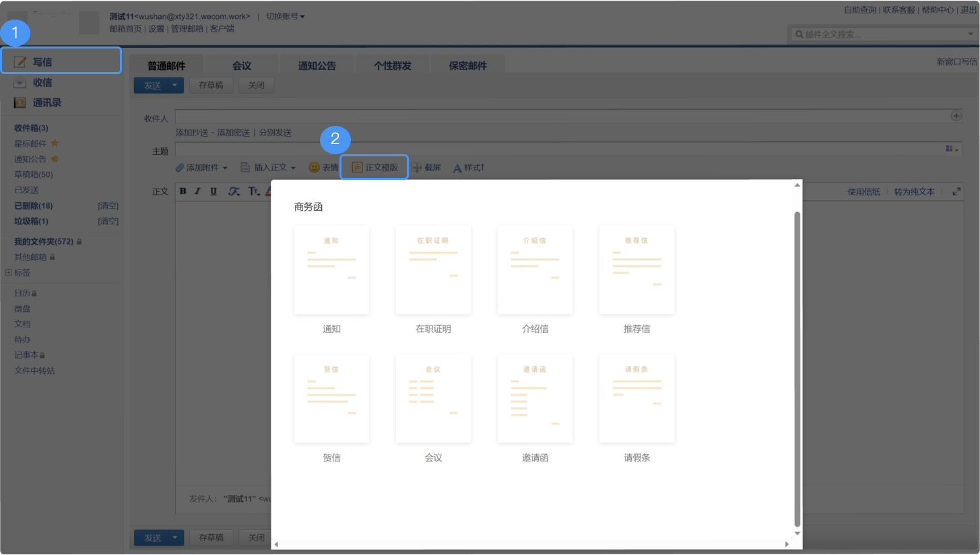Image resolution: width=980 pixels, height=555 pixels.
Task: Click 清空 beside 已删除(18)
Action: [108, 205]
